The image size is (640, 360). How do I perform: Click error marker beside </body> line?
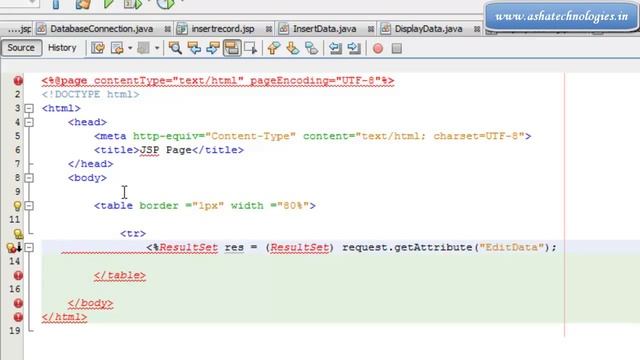(x=18, y=303)
